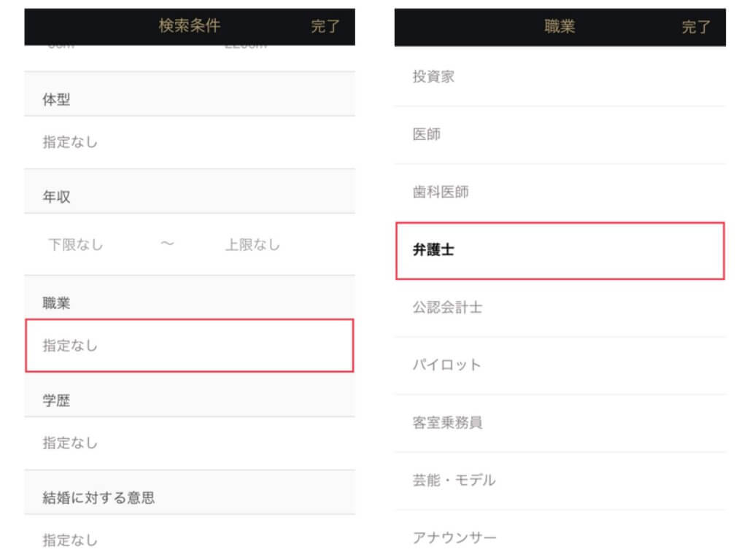
Task: Open the 職業 field showing 指定なし
Action: (190, 346)
